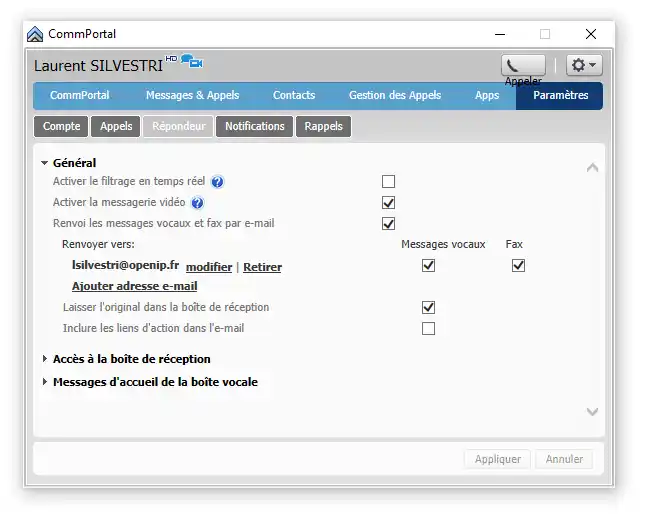The image size is (654, 517).
Task: Expand Accès à la boîte de réception
Action: 45,359
